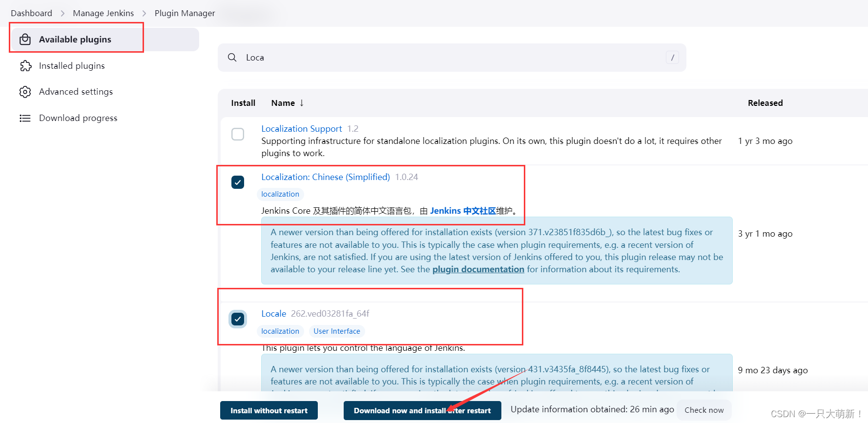Screen dimensions: 868x423
Task: Focus the plugin search field containing Loca
Action: point(452,58)
